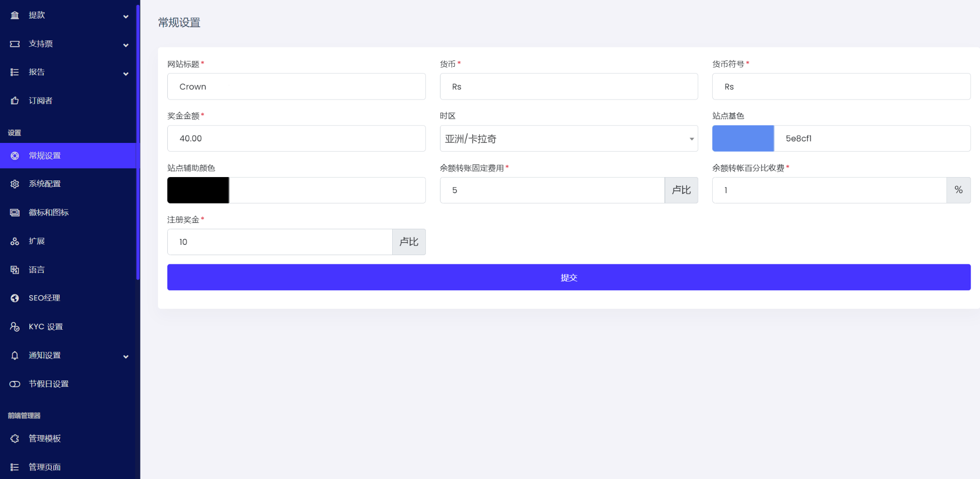The image size is (980, 479).
Task: Focus the 注册奖金 input field
Action: pyautogui.click(x=280, y=242)
